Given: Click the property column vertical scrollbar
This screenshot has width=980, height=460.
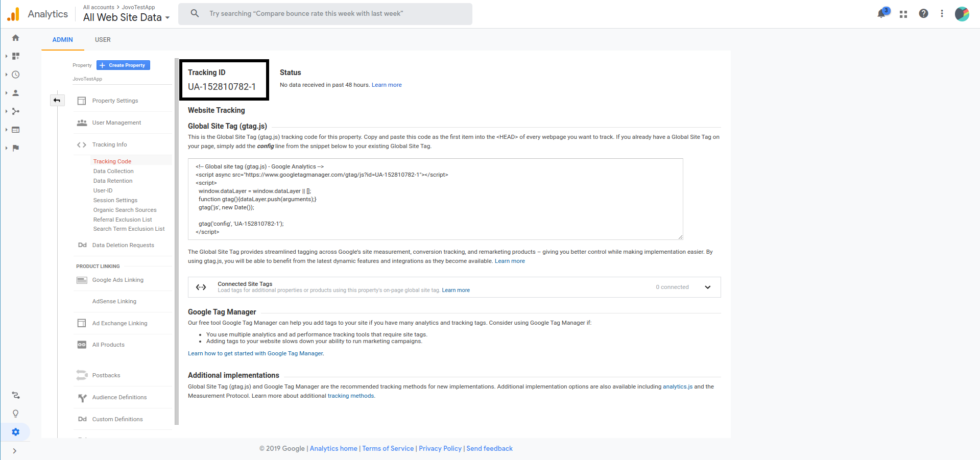Looking at the screenshot, I should tap(177, 241).
